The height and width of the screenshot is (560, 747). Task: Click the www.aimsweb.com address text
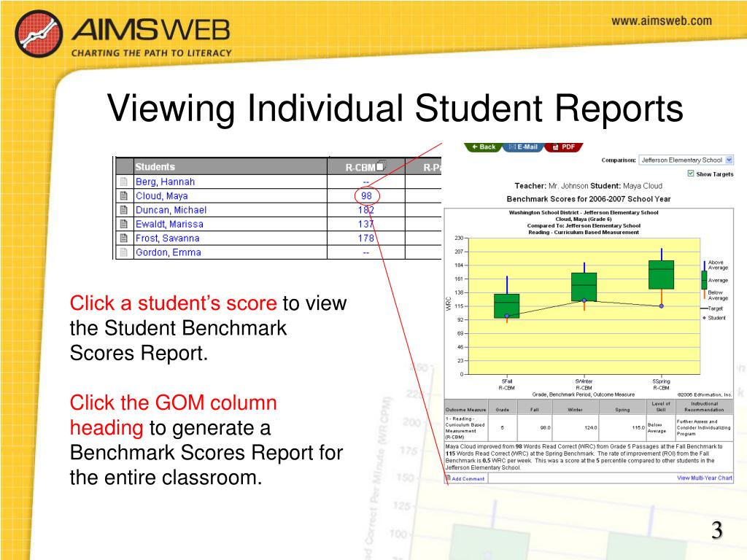click(x=662, y=21)
